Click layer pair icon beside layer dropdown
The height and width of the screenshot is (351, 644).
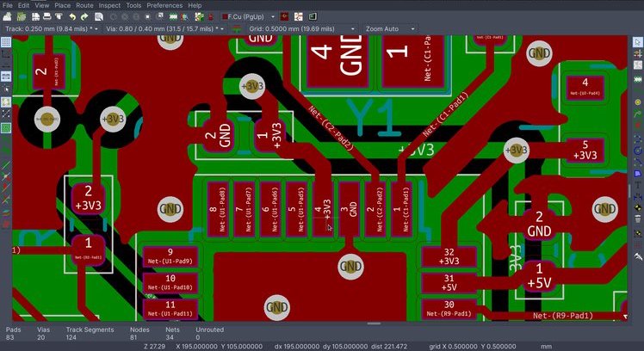tap(283, 16)
